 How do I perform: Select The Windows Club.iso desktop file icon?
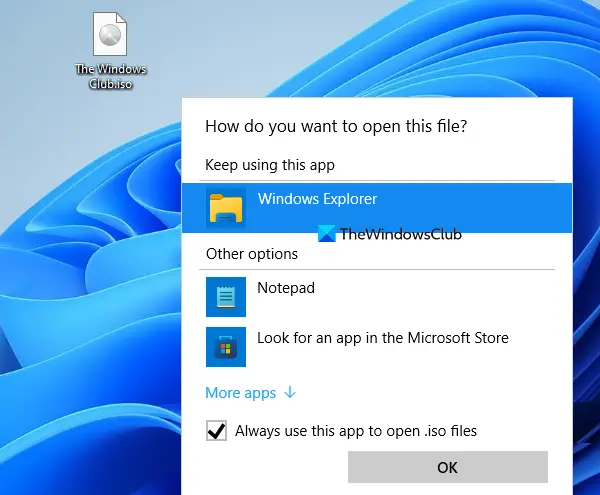click(110, 34)
